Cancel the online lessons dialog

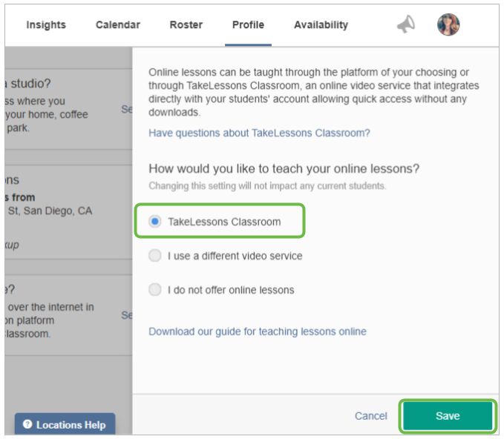click(371, 416)
